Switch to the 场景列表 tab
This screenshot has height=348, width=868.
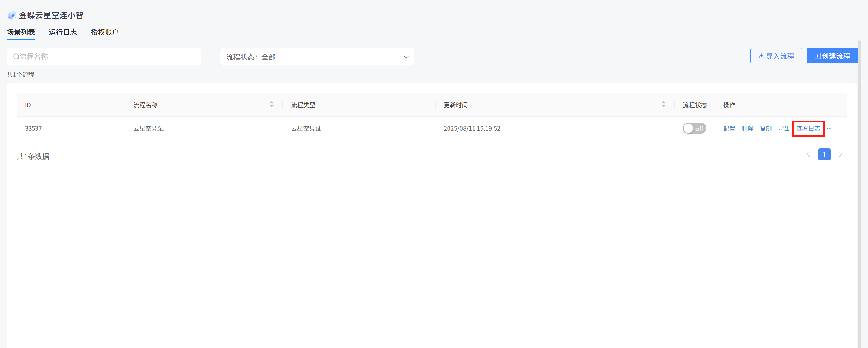[x=21, y=32]
